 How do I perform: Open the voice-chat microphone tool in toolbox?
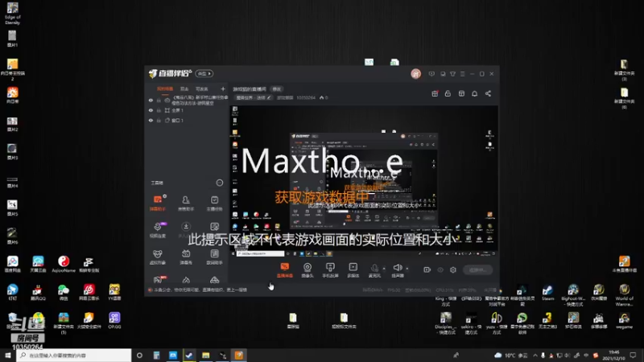(157, 230)
